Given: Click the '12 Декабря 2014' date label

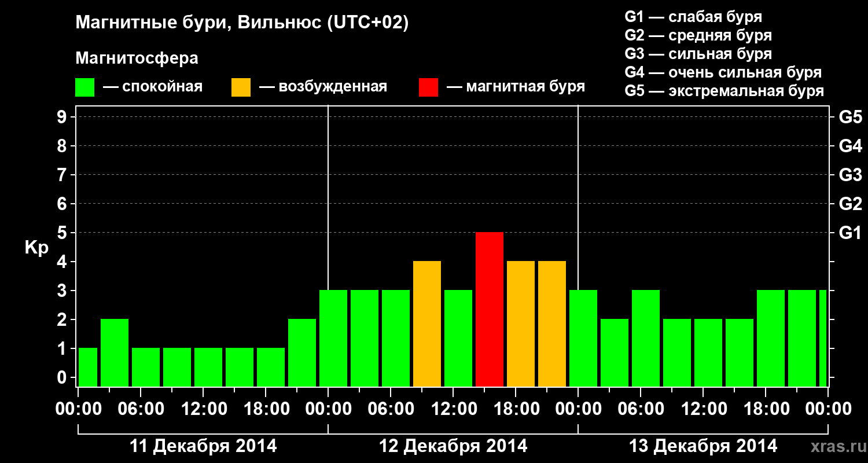Looking at the screenshot, I should pyautogui.click(x=453, y=446).
